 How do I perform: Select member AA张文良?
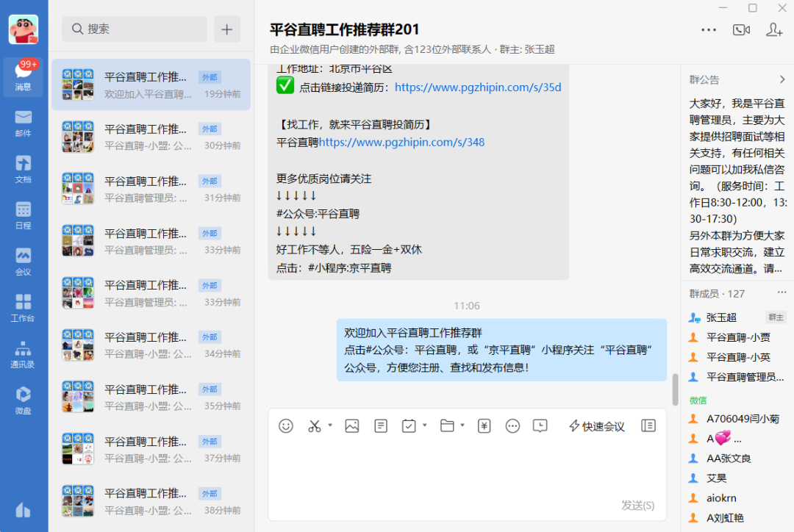737,458
